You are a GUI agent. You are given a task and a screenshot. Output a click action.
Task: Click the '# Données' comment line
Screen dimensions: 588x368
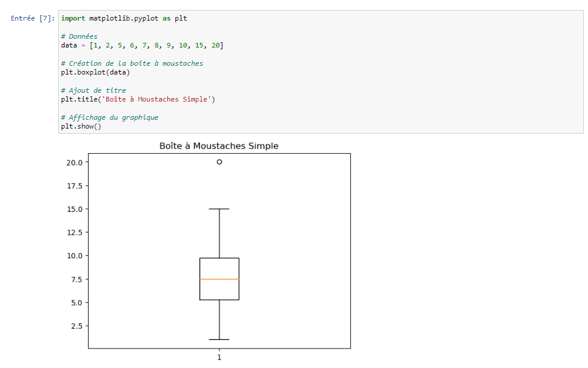(79, 36)
